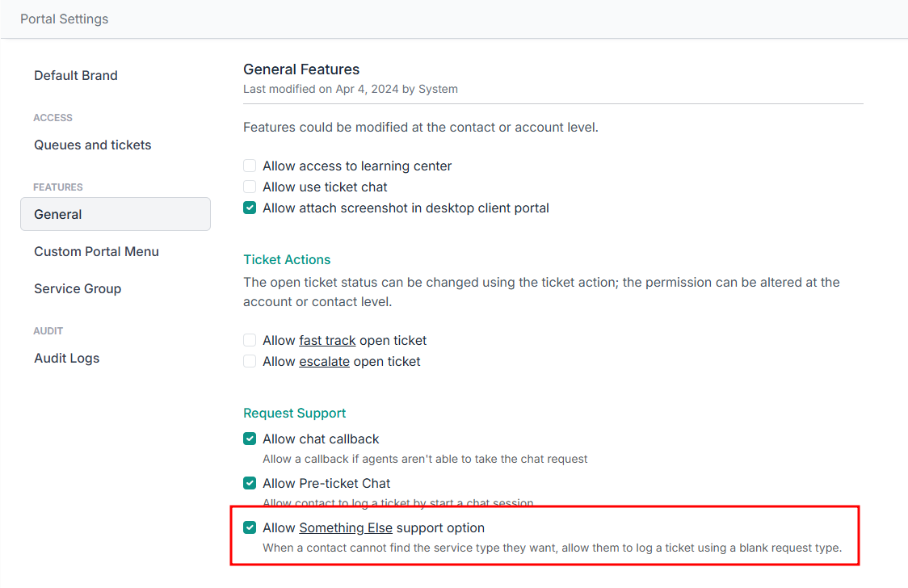Toggle the Allow Pre-ticket Chat checkbox
The image size is (908, 588).
point(250,483)
